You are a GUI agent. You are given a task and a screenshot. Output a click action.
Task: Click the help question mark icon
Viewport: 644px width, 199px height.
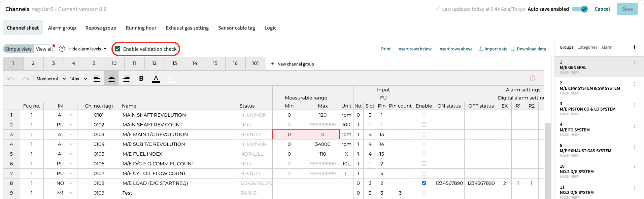pyautogui.click(x=62, y=49)
